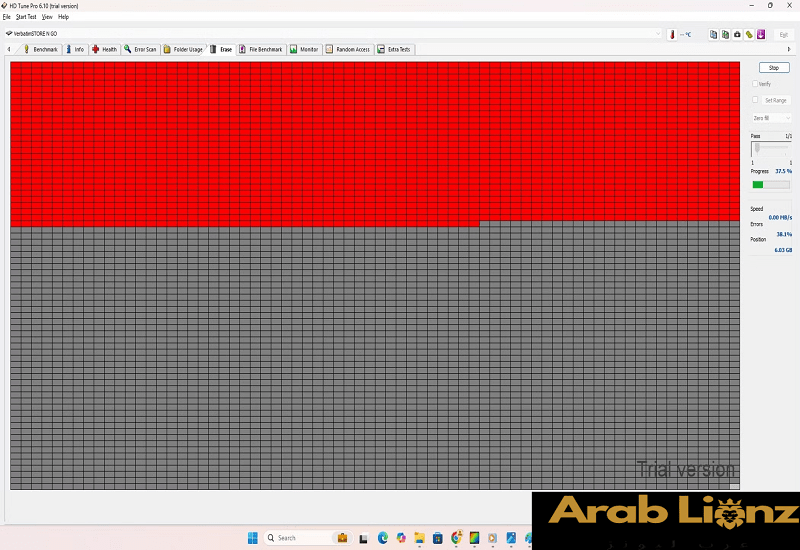Click the purple download arrow icon
Viewport: 800px width, 550px height.
tap(761, 34)
